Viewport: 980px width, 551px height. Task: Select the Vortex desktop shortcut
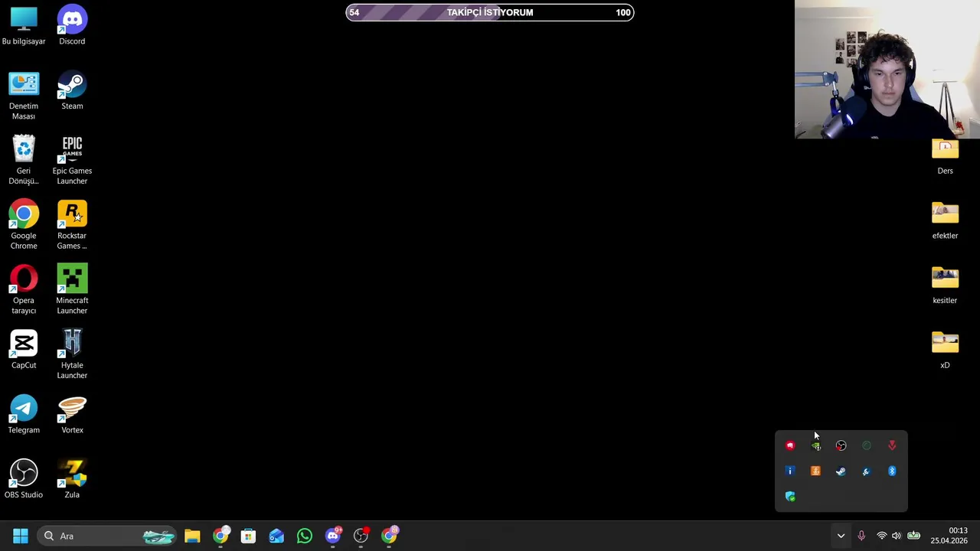coord(72,415)
